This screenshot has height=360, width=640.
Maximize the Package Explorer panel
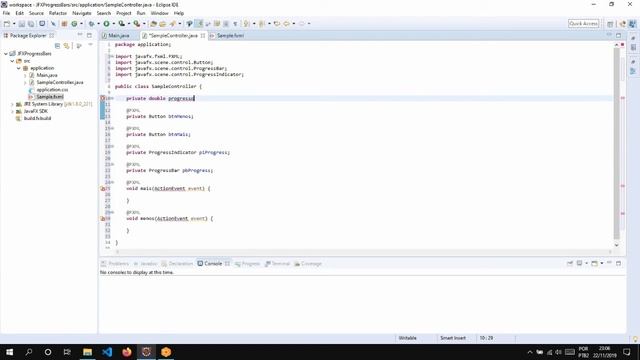tap(89, 36)
